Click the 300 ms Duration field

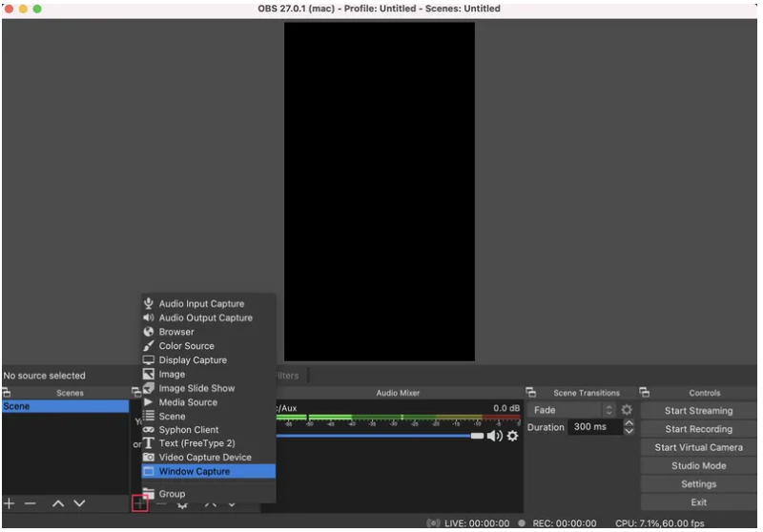click(x=595, y=426)
